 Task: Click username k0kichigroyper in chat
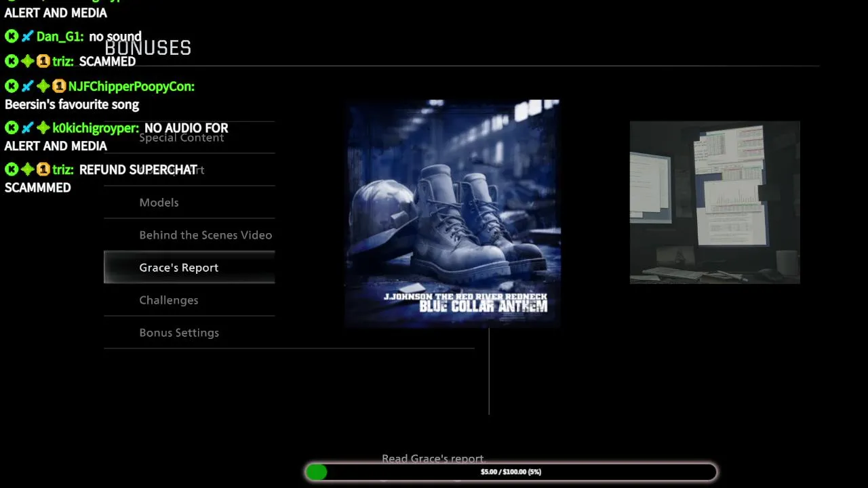coord(96,128)
